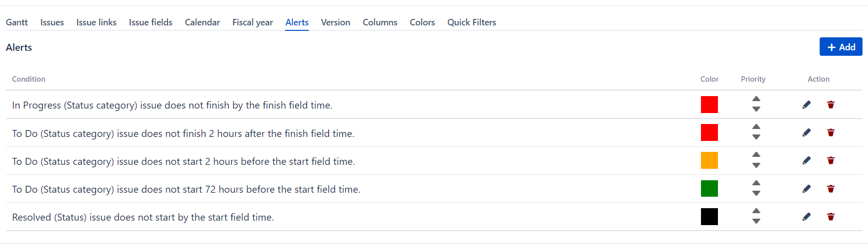Add a new alert
The image size is (868, 248).
[841, 47]
